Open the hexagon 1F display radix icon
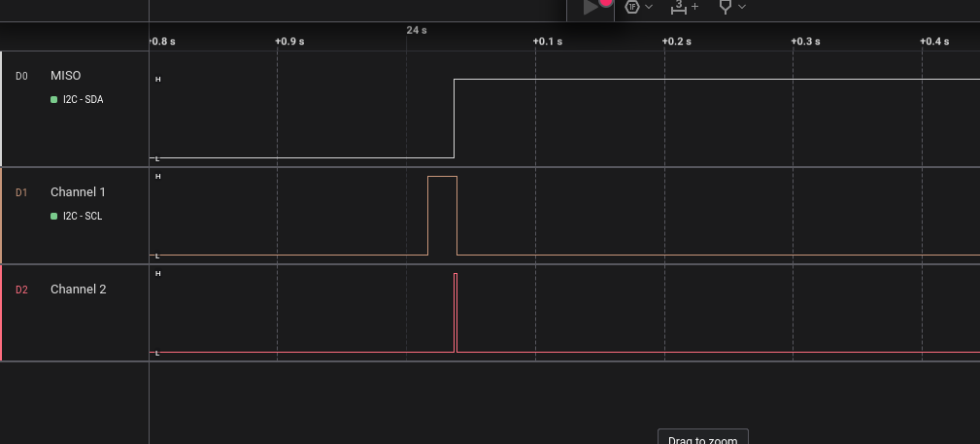This screenshot has height=444, width=980. (x=632, y=7)
